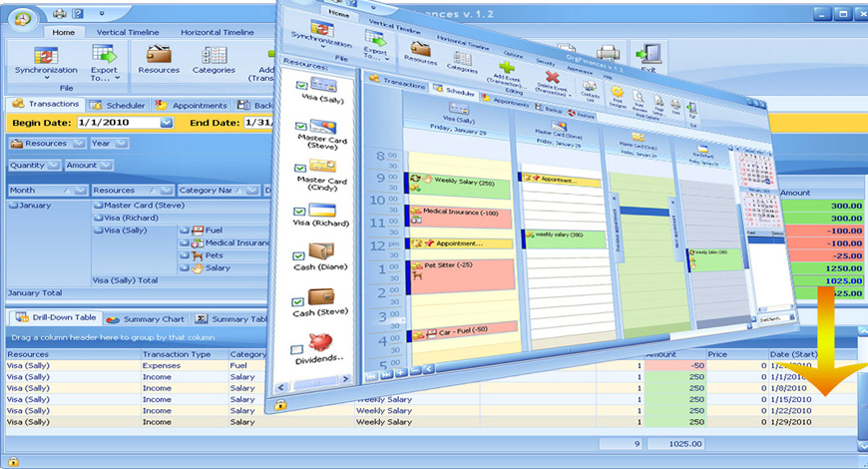Image resolution: width=868 pixels, height=469 pixels.
Task: Collapse the January month row
Action: point(13,207)
